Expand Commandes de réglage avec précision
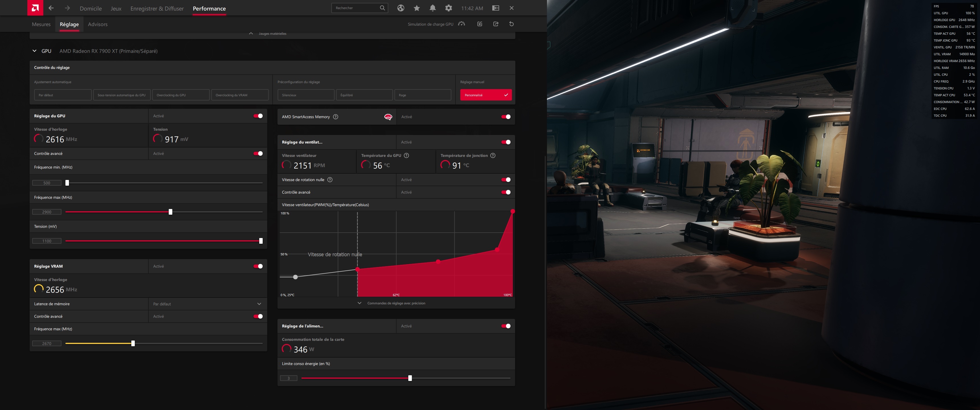The height and width of the screenshot is (410, 980). [x=396, y=303]
